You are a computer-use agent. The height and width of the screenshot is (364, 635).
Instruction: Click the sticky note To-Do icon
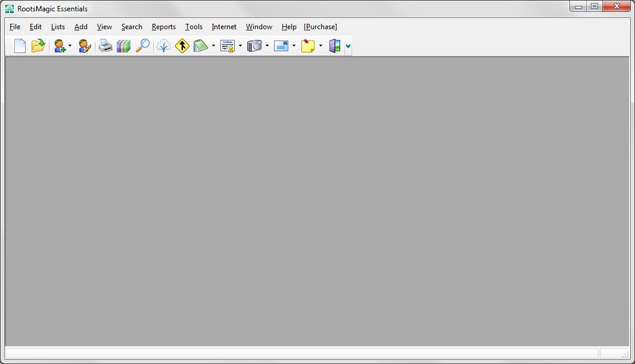308,46
